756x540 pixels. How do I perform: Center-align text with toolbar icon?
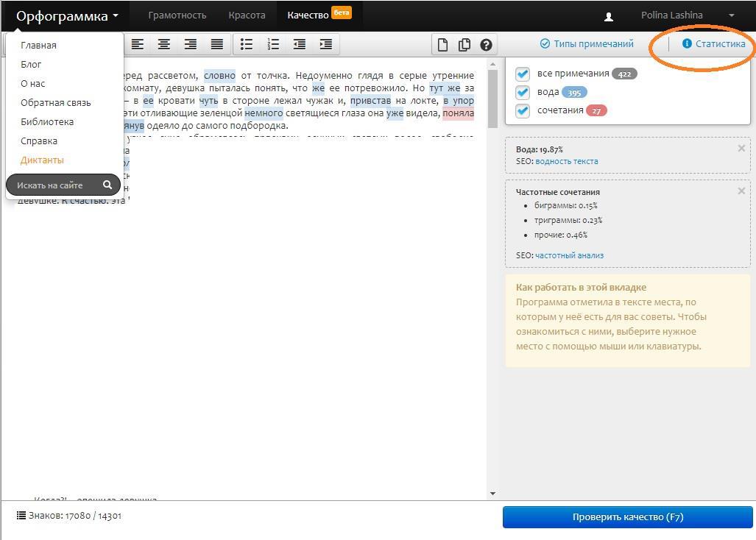(x=164, y=44)
